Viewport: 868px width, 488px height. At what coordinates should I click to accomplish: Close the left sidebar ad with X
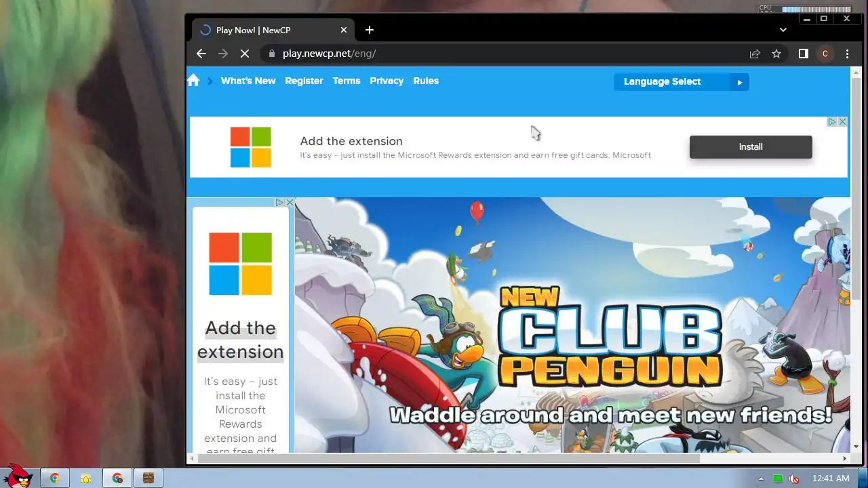290,203
